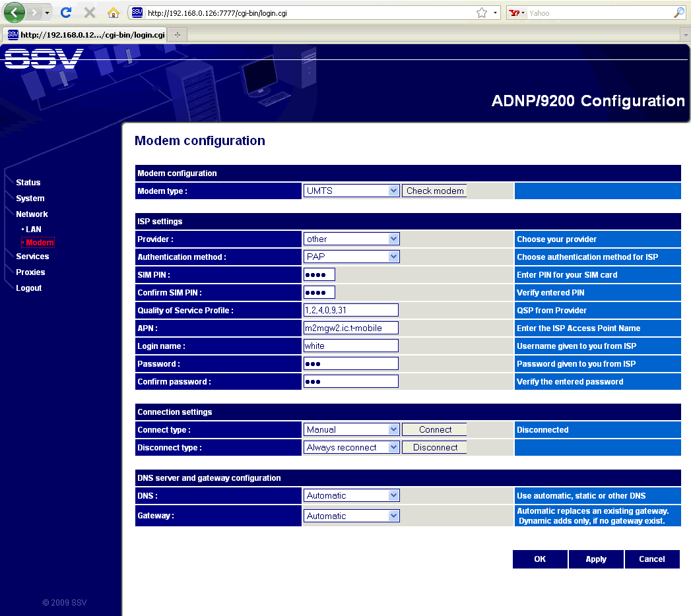
Task: Click the SSV logo in the header
Action: pyautogui.click(x=44, y=59)
